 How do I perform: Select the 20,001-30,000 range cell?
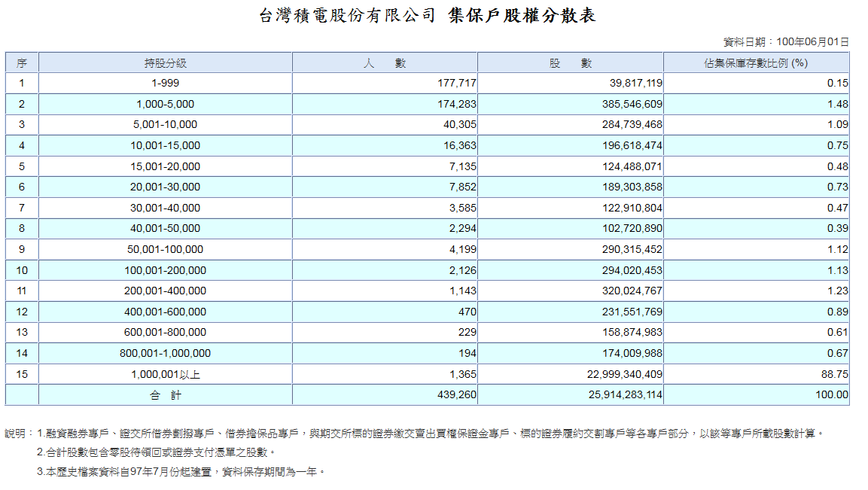(x=165, y=187)
